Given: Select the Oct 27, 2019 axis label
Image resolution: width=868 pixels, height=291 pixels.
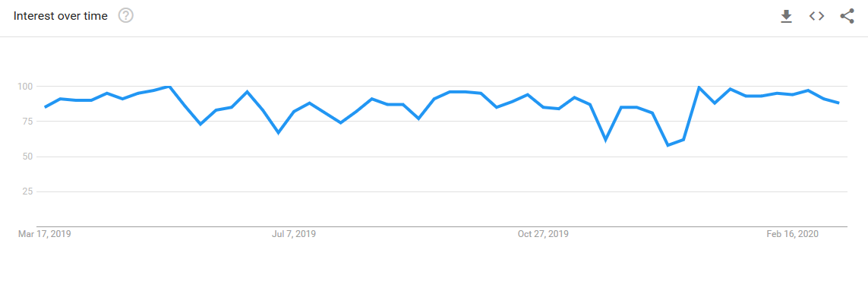Looking at the screenshot, I should point(543,234).
